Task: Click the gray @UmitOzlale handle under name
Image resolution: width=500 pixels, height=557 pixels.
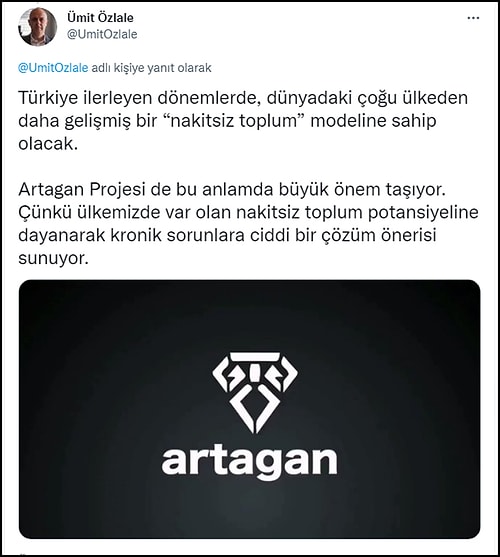Action: pos(102,34)
